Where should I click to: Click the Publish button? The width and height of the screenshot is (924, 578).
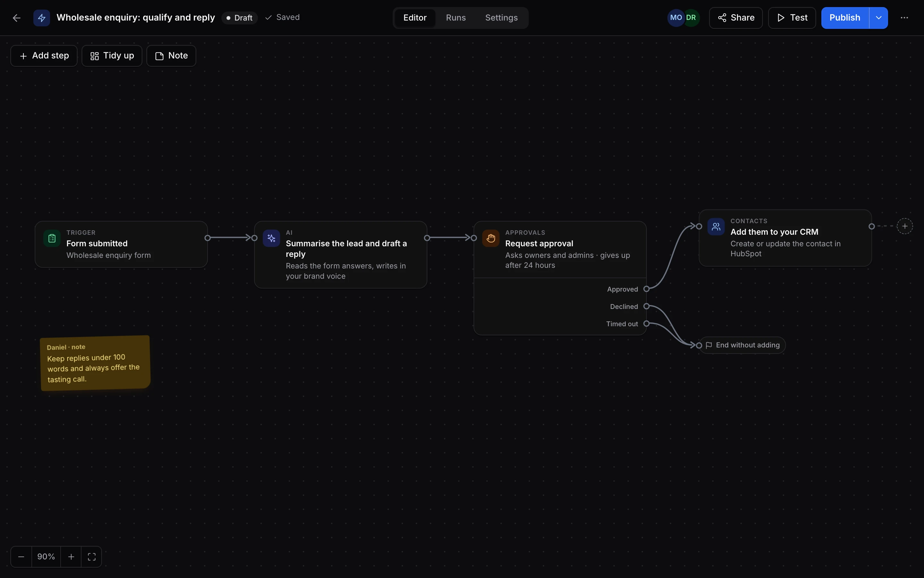click(x=845, y=18)
